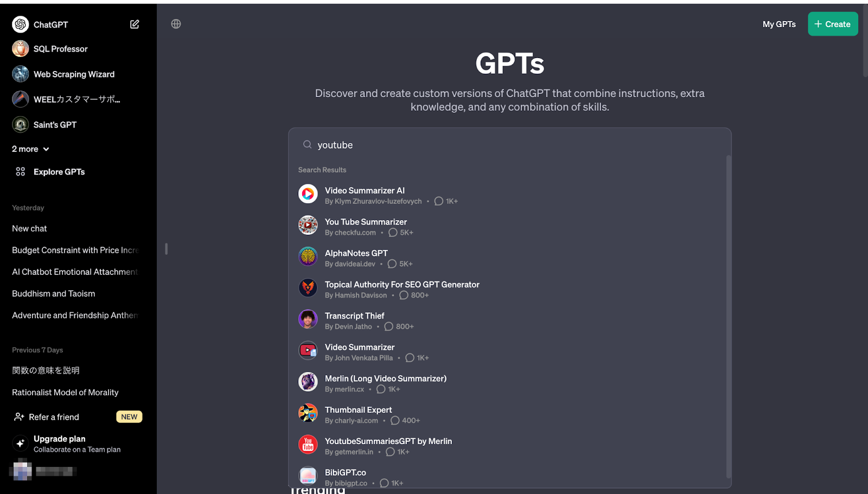Click the You Tube Summarizer logo
This screenshot has height=494, width=868.
point(308,225)
